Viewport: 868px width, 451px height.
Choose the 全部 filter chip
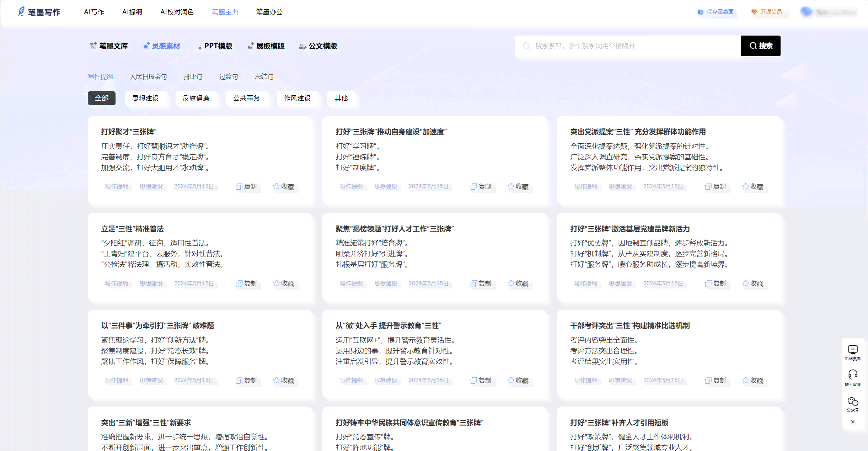click(102, 98)
